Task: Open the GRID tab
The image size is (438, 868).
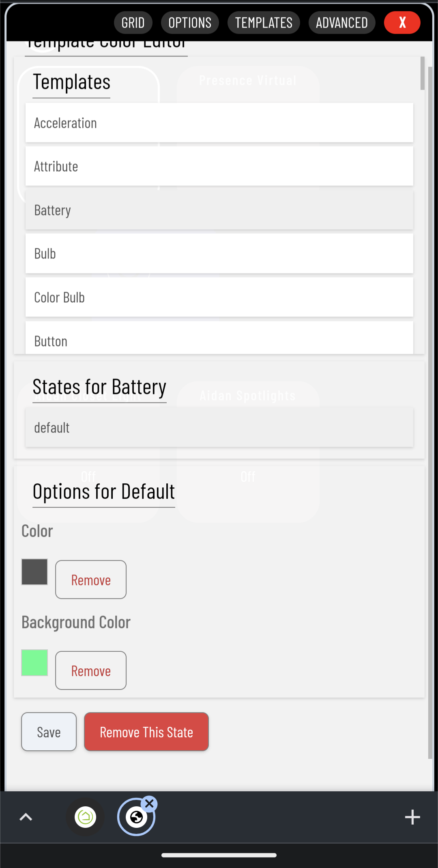Action: pos(133,23)
